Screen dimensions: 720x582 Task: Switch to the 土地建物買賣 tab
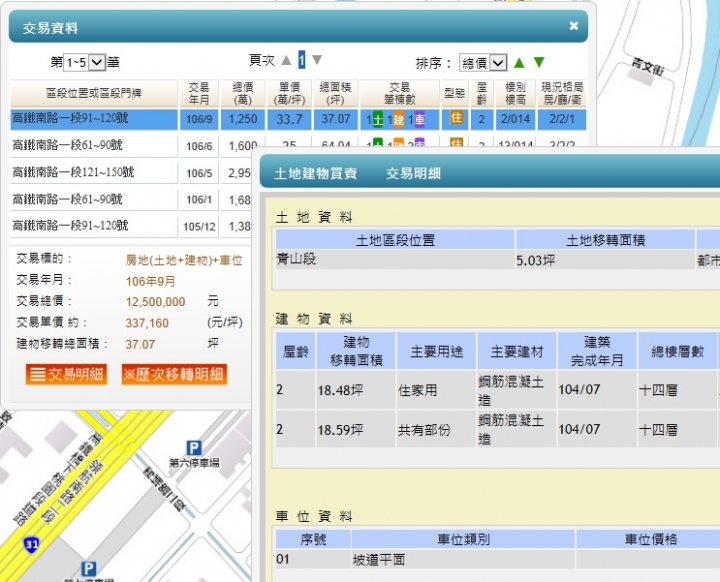click(316, 173)
